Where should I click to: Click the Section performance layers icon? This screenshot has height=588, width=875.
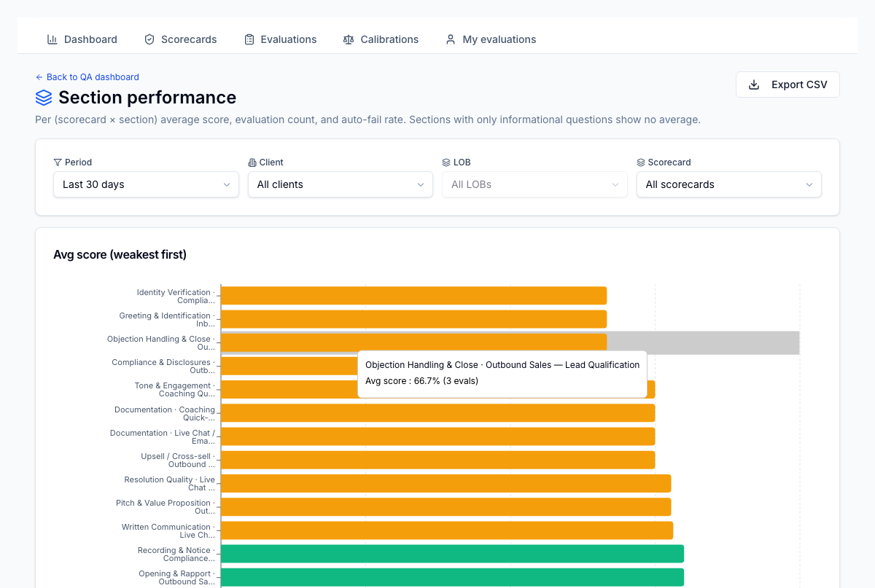point(44,98)
